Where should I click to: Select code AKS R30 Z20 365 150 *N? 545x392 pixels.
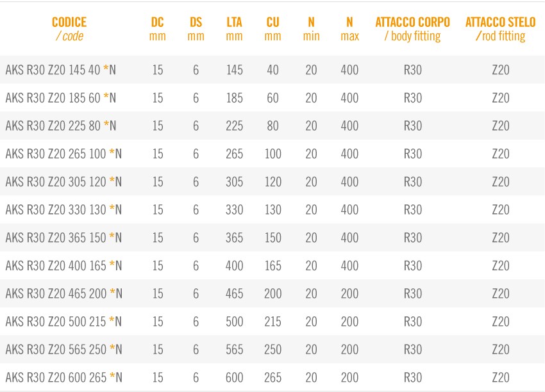coord(63,238)
